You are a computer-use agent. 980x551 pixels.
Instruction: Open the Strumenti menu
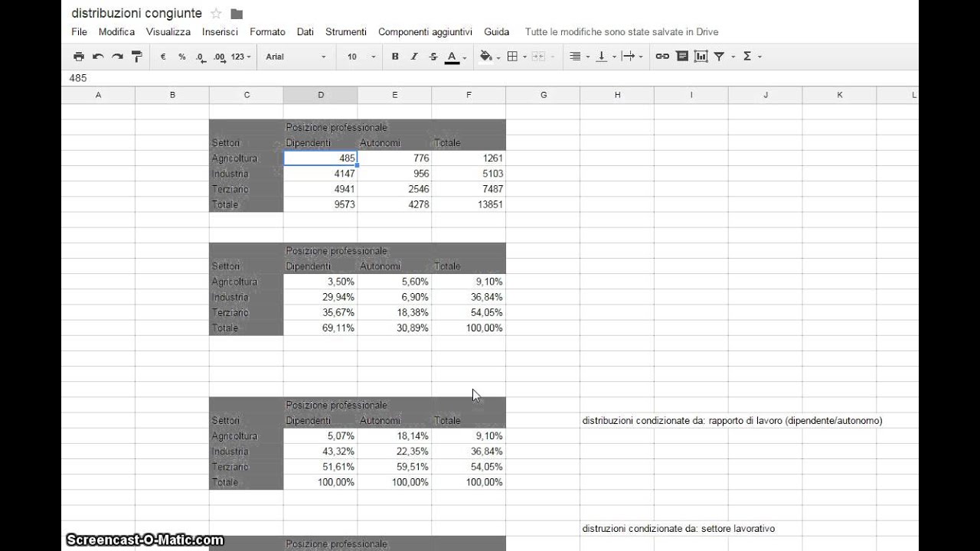tap(346, 32)
